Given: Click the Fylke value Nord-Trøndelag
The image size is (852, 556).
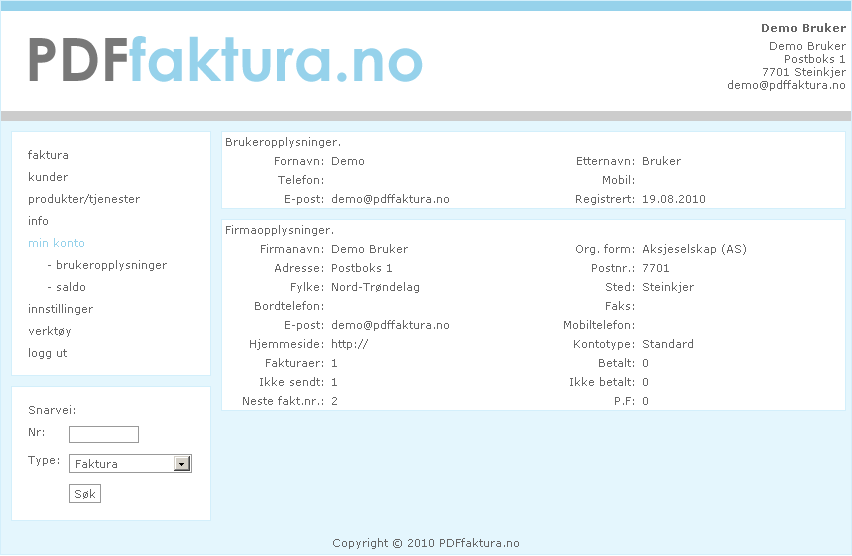Looking at the screenshot, I should pyautogui.click(x=375, y=287).
